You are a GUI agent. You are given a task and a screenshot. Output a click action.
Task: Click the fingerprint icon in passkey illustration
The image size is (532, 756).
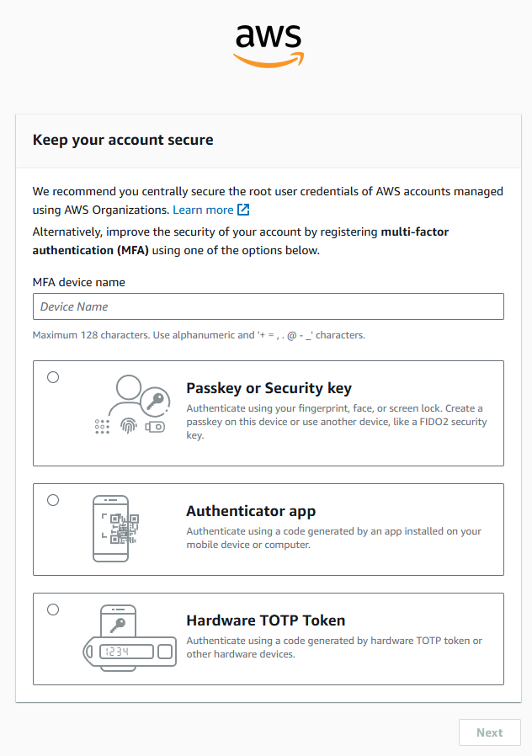pos(128,426)
